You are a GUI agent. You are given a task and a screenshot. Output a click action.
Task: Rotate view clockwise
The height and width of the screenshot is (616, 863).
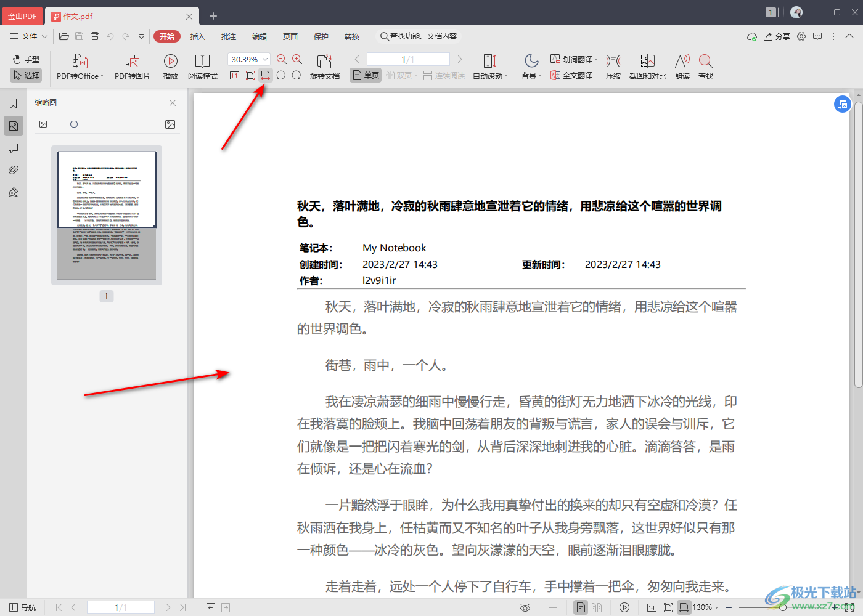(x=297, y=75)
